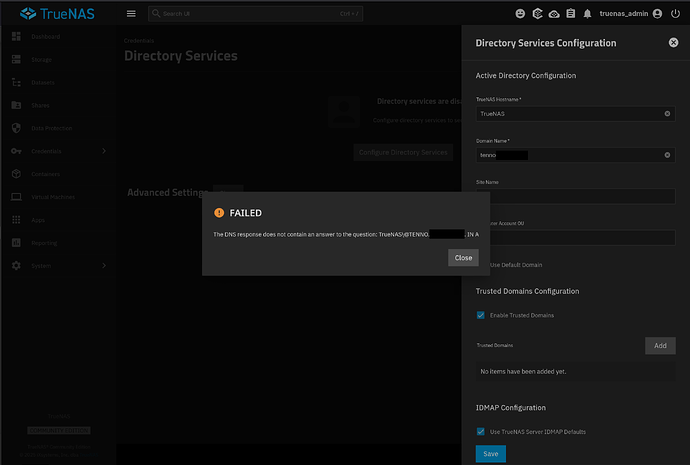
Task: Close the FAILED error dialog
Action: point(463,257)
